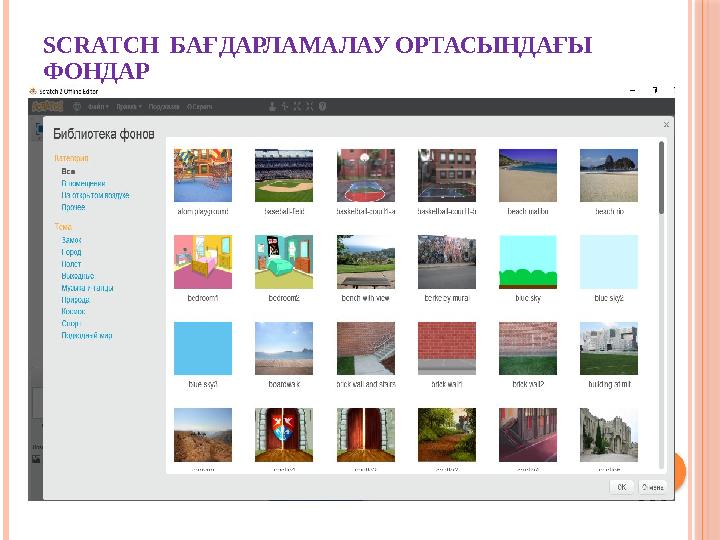
Task: Choose the Природа theme
Action: 76,299
